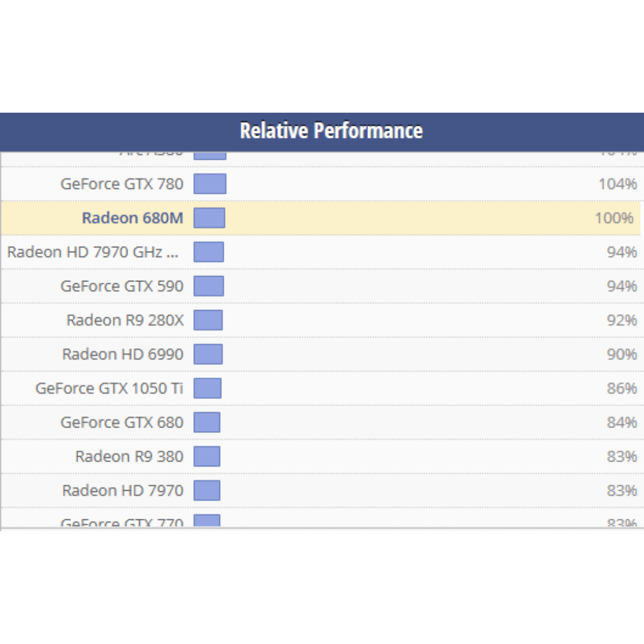Open the Radeon R9 280X link

[x=125, y=320]
